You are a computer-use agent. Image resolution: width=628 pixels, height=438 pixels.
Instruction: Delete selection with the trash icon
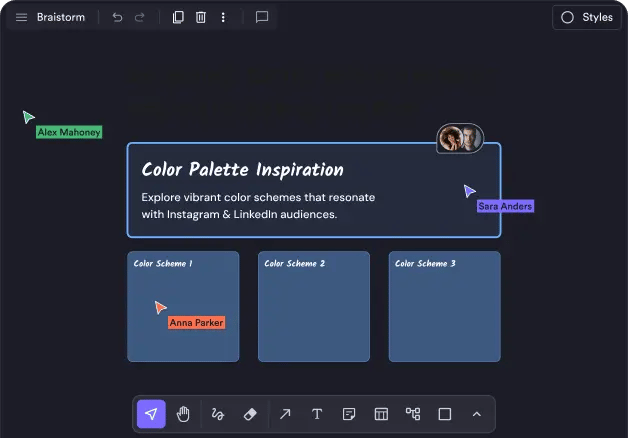201,17
